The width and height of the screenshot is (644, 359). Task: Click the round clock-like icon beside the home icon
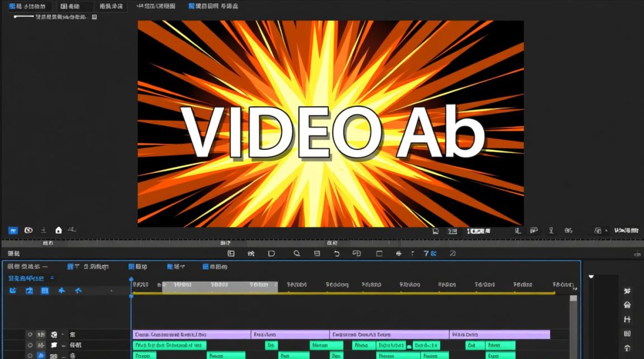pos(28,230)
